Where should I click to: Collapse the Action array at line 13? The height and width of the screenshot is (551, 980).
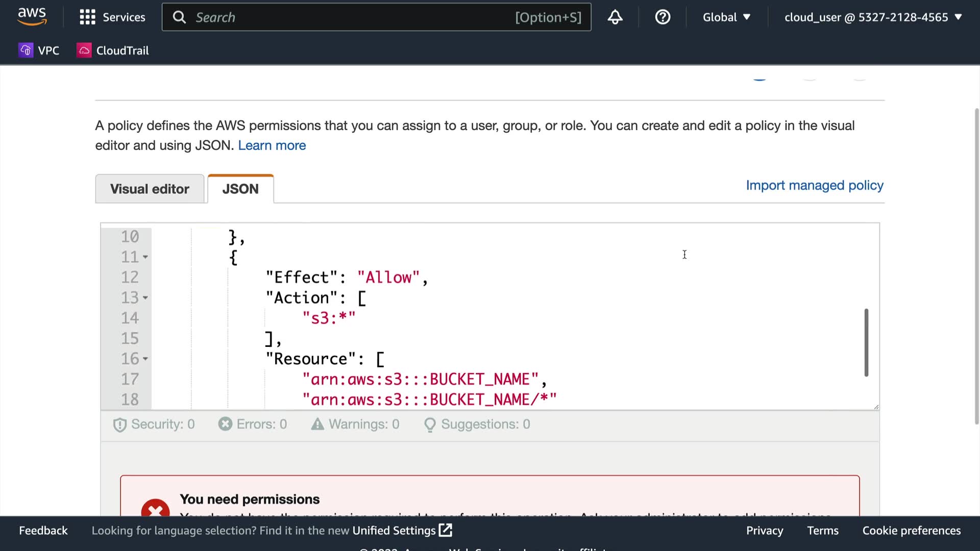(145, 298)
